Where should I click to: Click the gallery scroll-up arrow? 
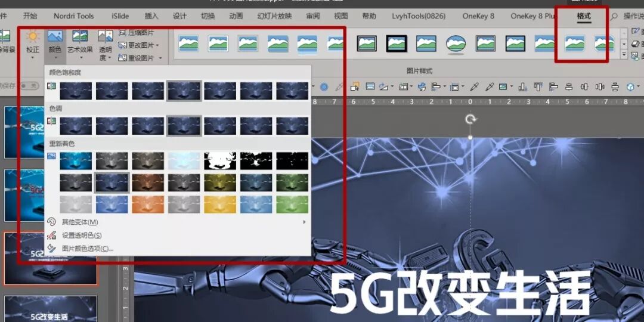tap(624, 33)
